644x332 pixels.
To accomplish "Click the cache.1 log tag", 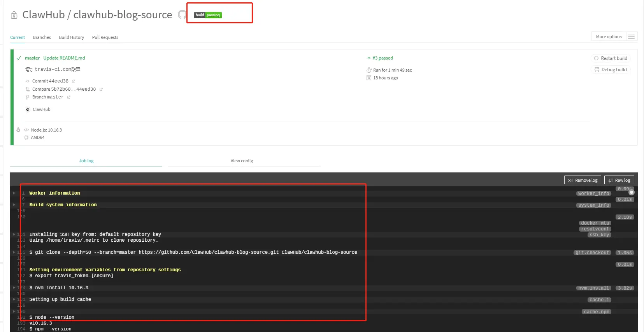I will [599, 300].
